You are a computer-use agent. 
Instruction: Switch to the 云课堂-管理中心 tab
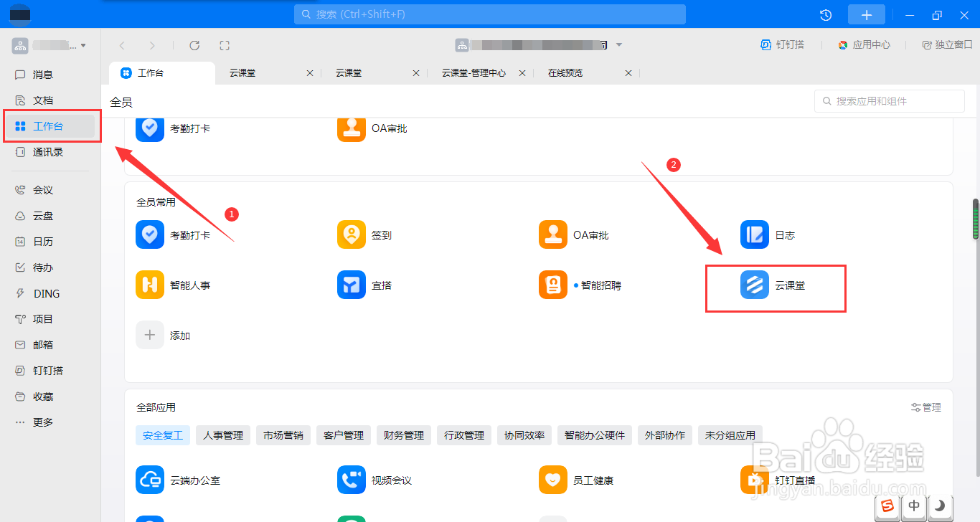click(474, 73)
